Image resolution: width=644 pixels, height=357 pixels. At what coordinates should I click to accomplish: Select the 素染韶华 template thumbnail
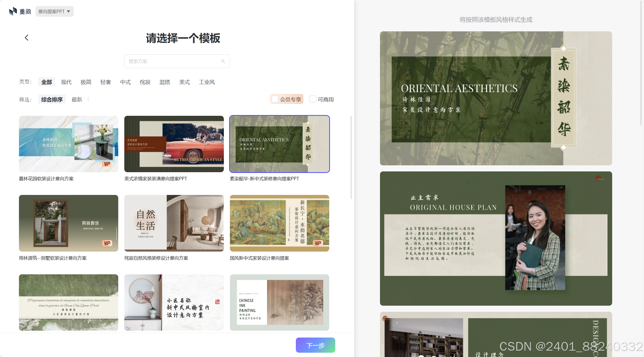(279, 144)
